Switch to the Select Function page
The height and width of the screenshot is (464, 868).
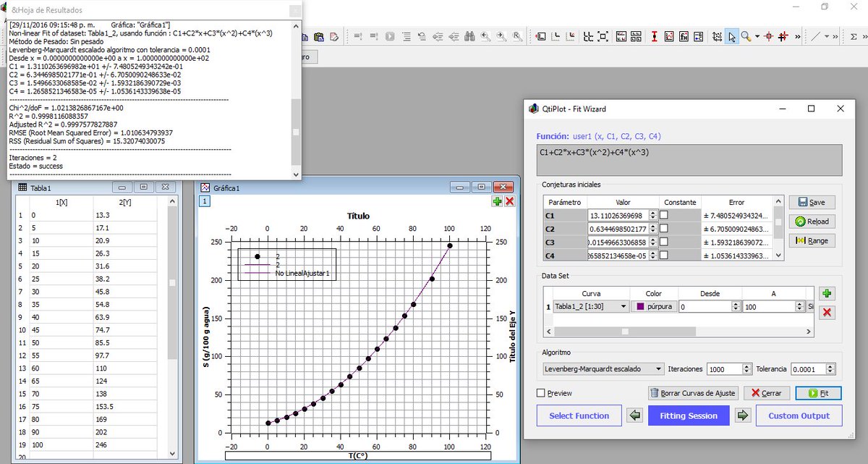point(579,416)
